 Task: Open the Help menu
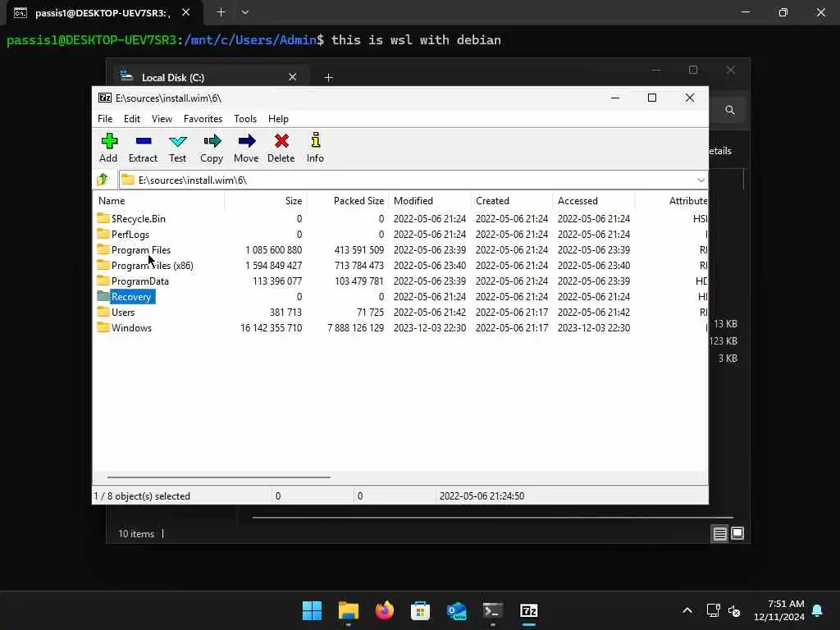point(278,118)
